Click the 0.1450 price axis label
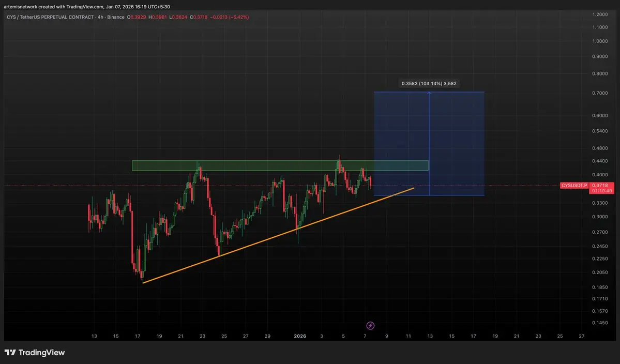This screenshot has height=364, width=620. 600,323
